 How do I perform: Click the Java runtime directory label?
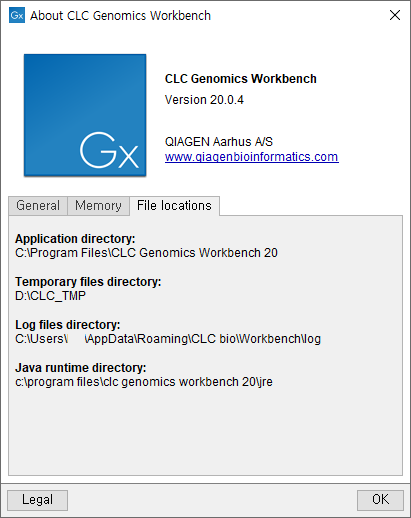tap(81, 368)
